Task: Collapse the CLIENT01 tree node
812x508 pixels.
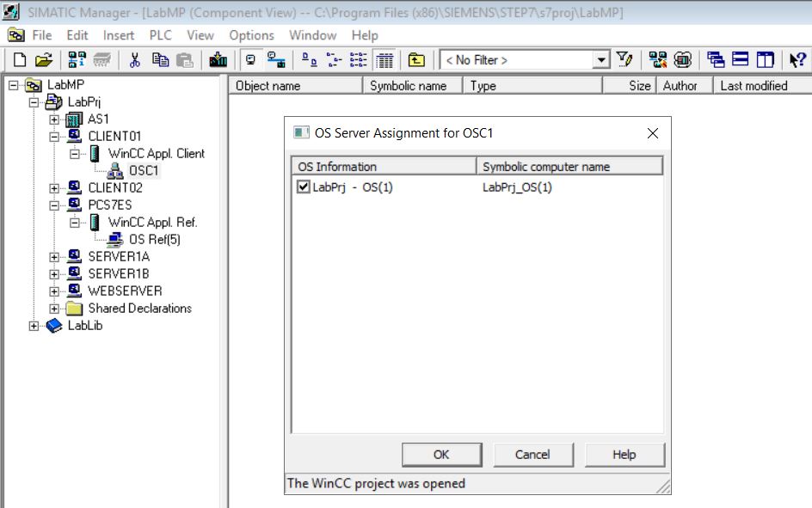Action: tap(54, 137)
